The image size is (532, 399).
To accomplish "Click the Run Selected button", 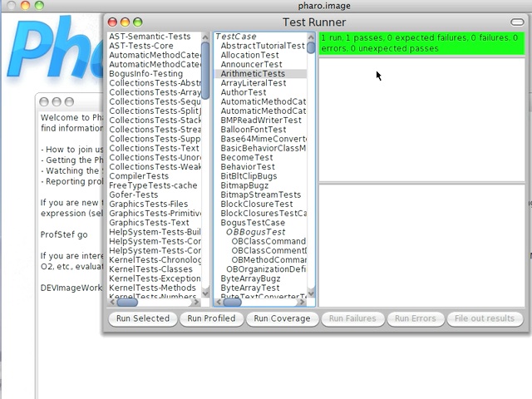I will coord(143,318).
